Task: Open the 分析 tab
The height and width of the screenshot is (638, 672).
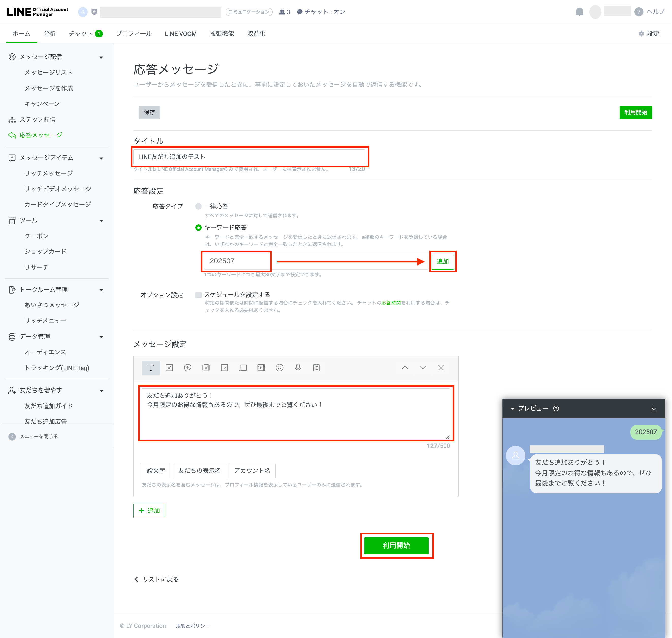Action: click(50, 34)
